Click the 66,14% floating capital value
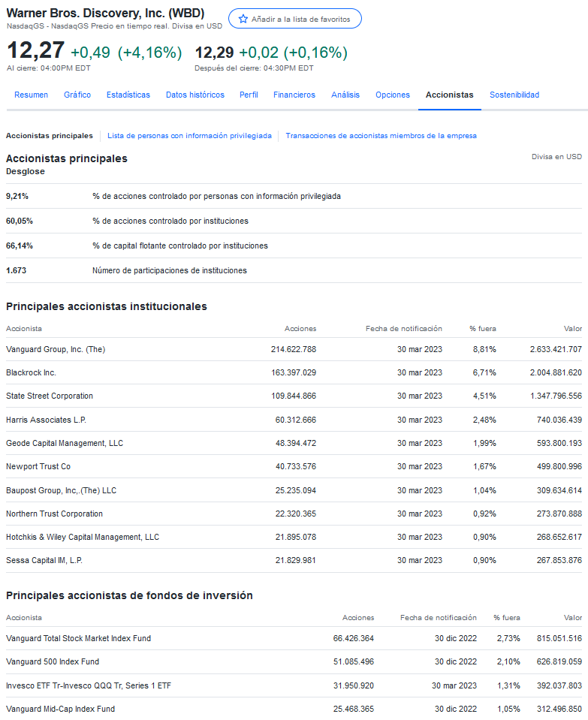The width and height of the screenshot is (588, 720). point(20,246)
